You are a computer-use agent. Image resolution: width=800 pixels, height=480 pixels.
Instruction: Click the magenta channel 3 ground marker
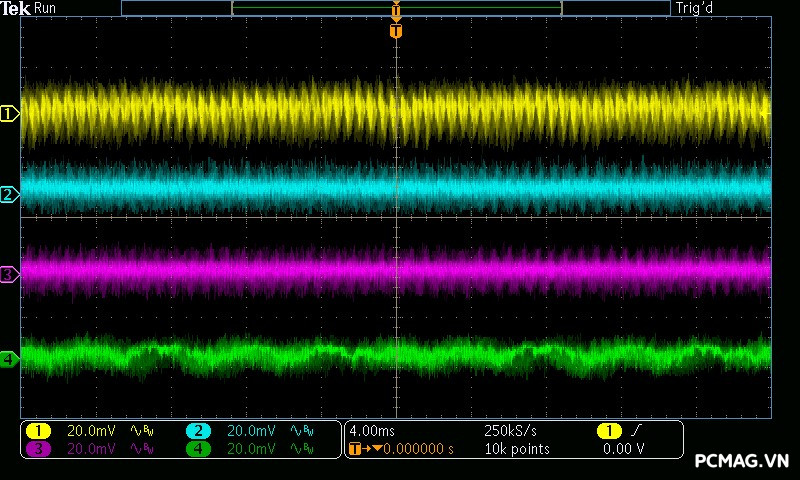click(x=10, y=273)
